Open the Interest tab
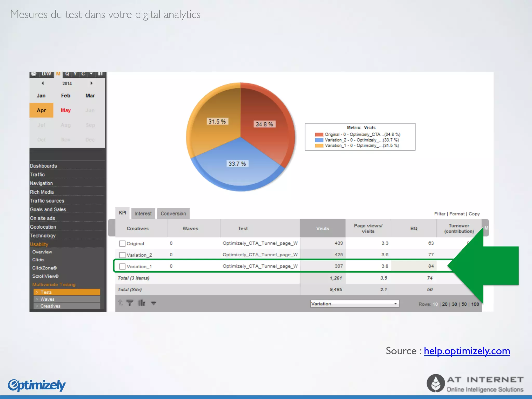Image resolution: width=532 pixels, height=399 pixels. [x=143, y=214]
